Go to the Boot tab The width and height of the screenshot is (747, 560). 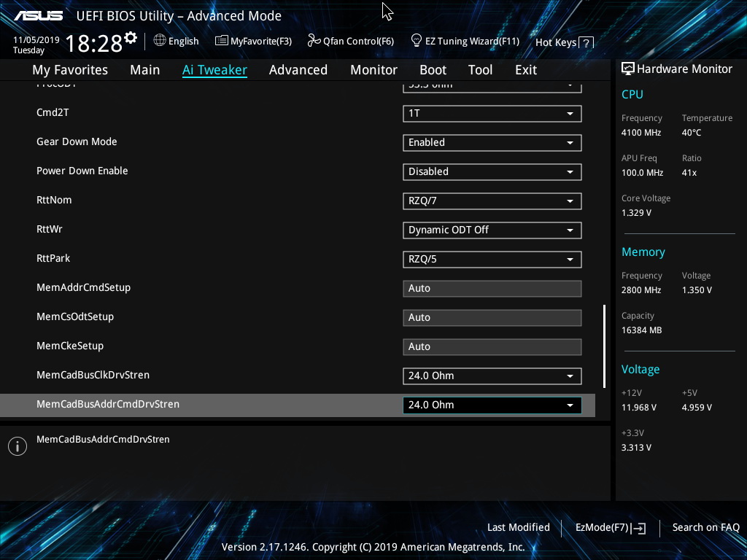[433, 70]
